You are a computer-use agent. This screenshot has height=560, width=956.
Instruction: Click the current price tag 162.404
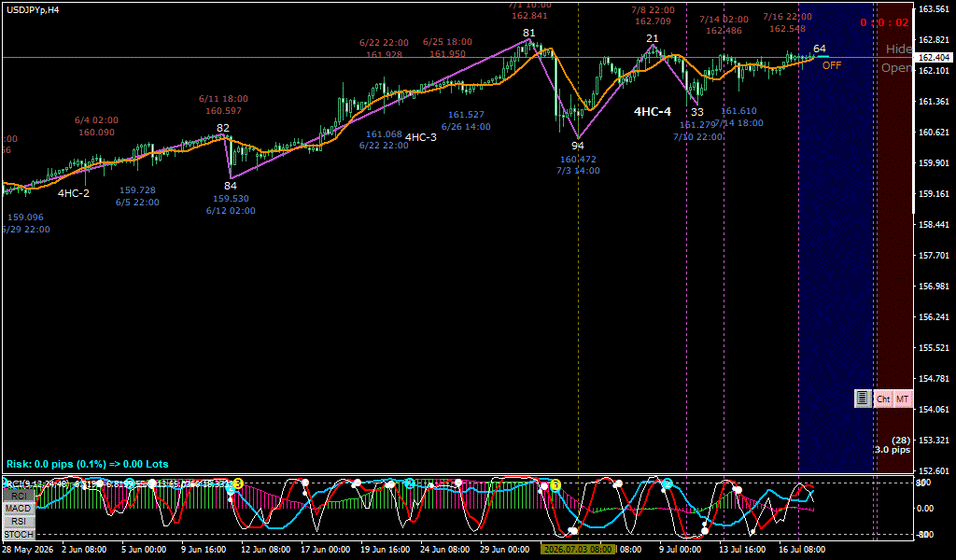pyautogui.click(x=934, y=57)
